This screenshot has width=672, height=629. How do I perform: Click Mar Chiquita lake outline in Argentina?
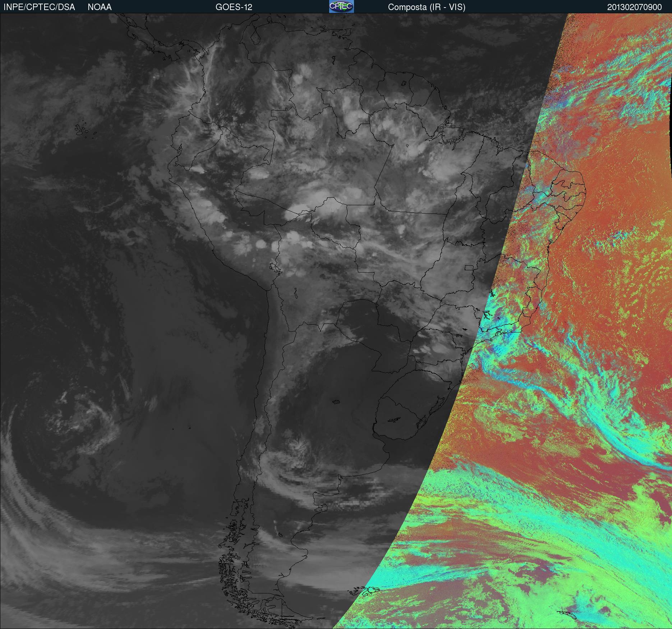point(336,402)
